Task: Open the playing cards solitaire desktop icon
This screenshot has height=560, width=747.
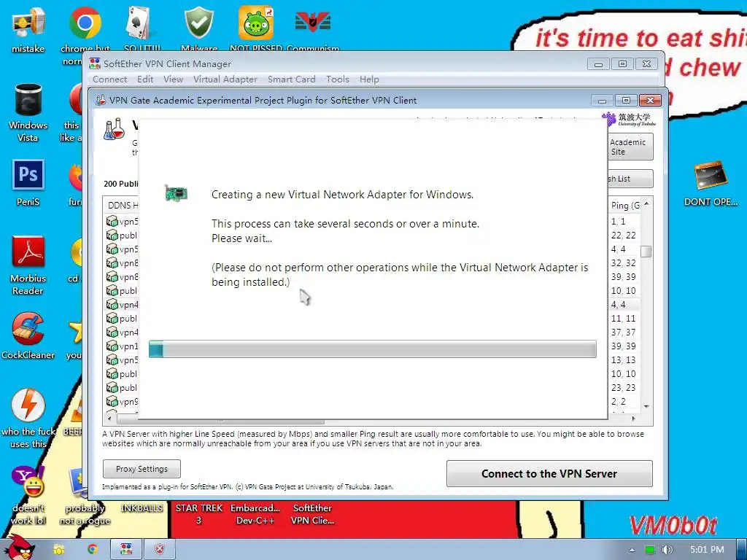Action: 142,23
